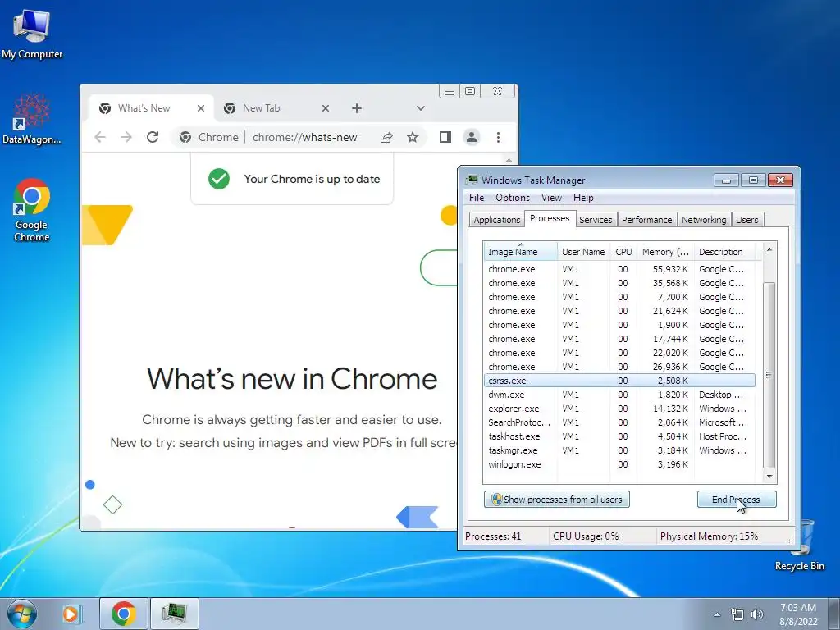Click Chrome page scrollbar up arrow
Viewport: 840px width, 630px height.
pos(509,160)
